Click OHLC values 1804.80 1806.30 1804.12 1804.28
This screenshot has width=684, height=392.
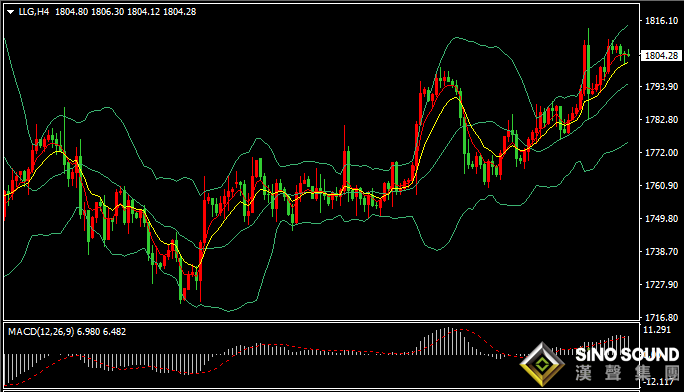point(126,12)
